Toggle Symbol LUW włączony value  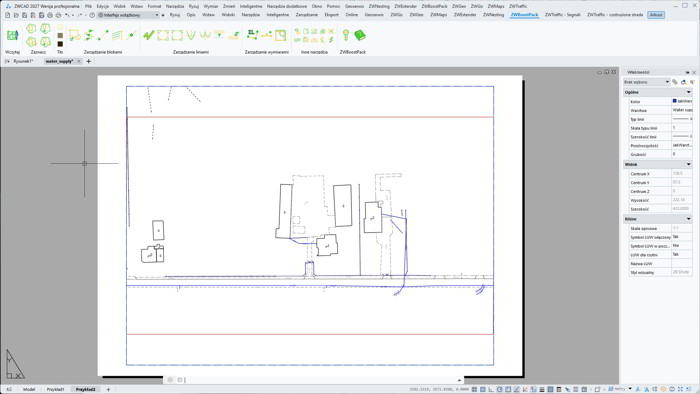tap(682, 237)
